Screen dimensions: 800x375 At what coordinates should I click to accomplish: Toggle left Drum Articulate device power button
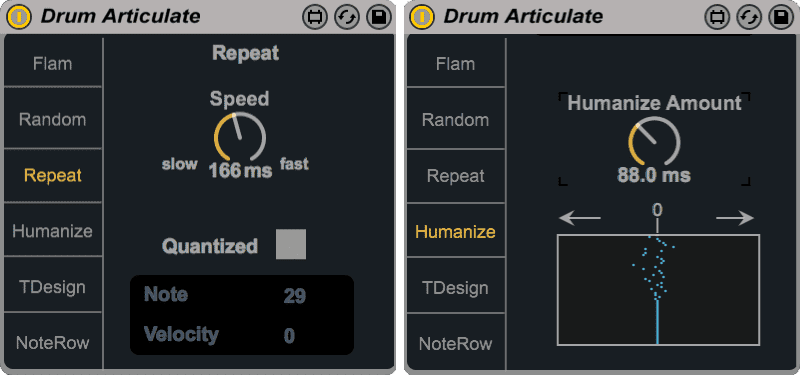[x=19, y=17]
